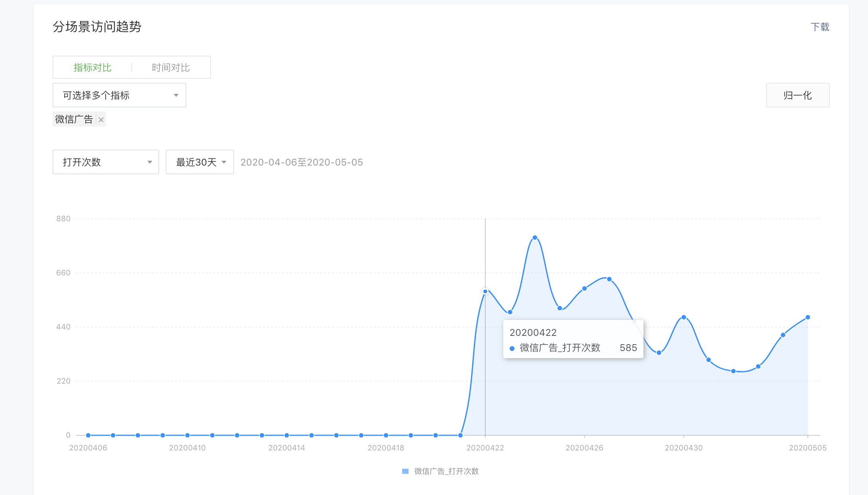Click the zero-value point at 20200414
The image size is (868, 495).
[287, 435]
